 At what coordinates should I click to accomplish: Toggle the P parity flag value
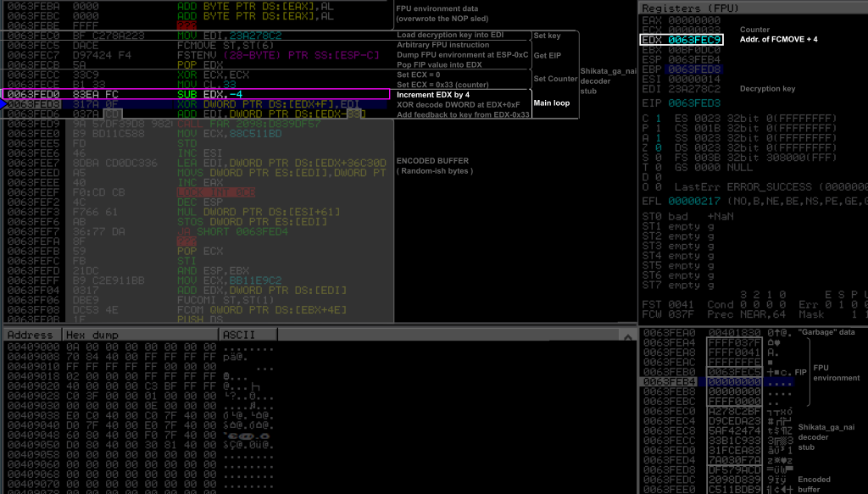tap(657, 128)
